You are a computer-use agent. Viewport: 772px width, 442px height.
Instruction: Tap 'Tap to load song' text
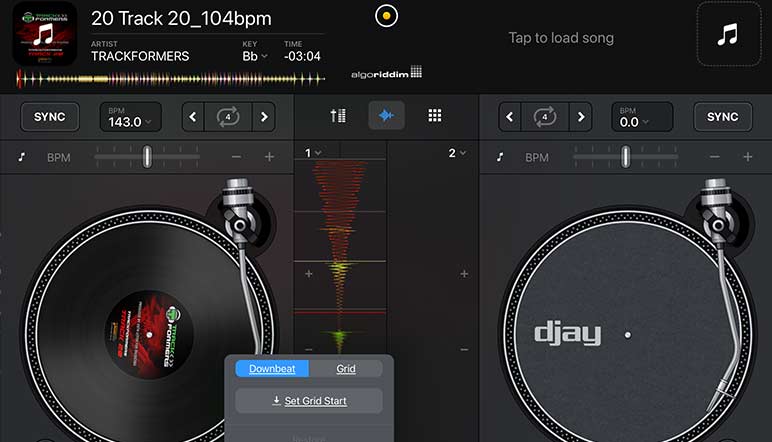tap(561, 38)
